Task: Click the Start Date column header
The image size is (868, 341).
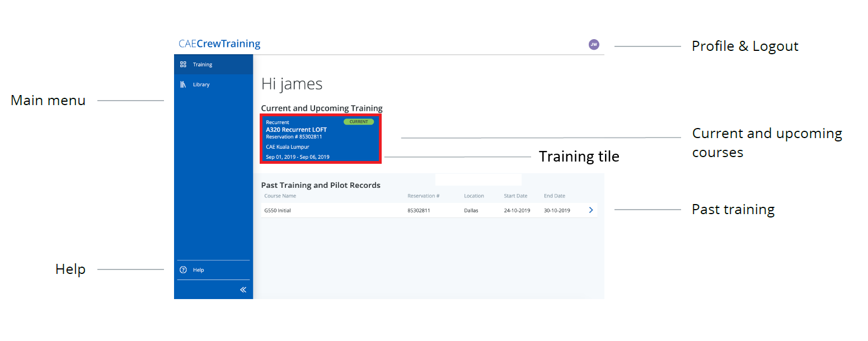Action: pos(515,196)
